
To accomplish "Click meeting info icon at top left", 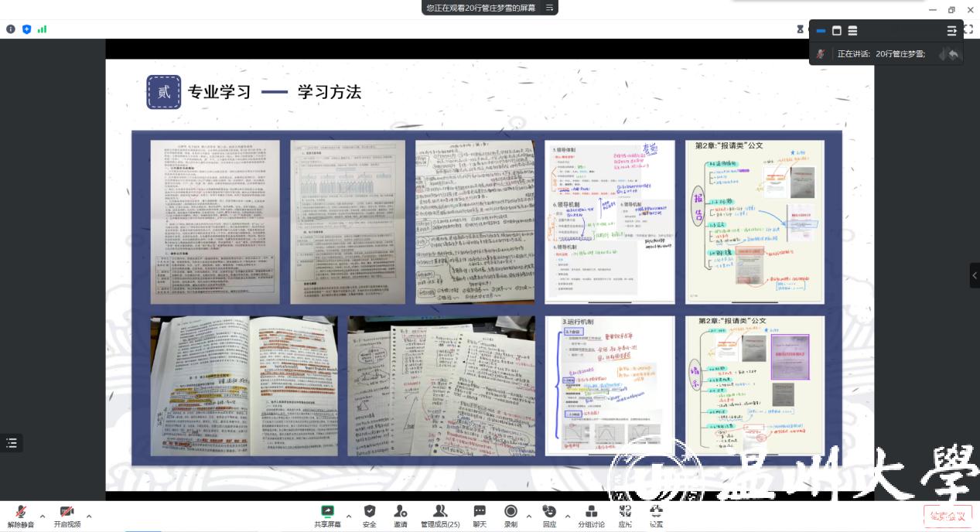I will [x=11, y=29].
